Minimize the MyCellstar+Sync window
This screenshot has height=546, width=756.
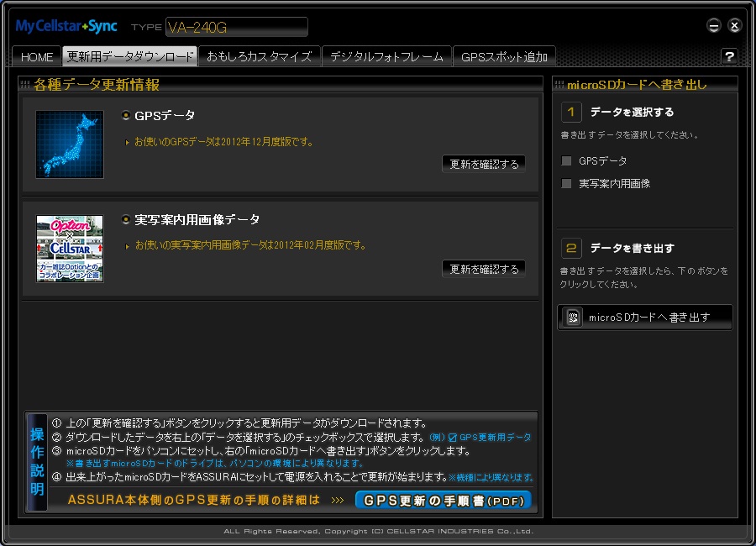[x=714, y=25]
